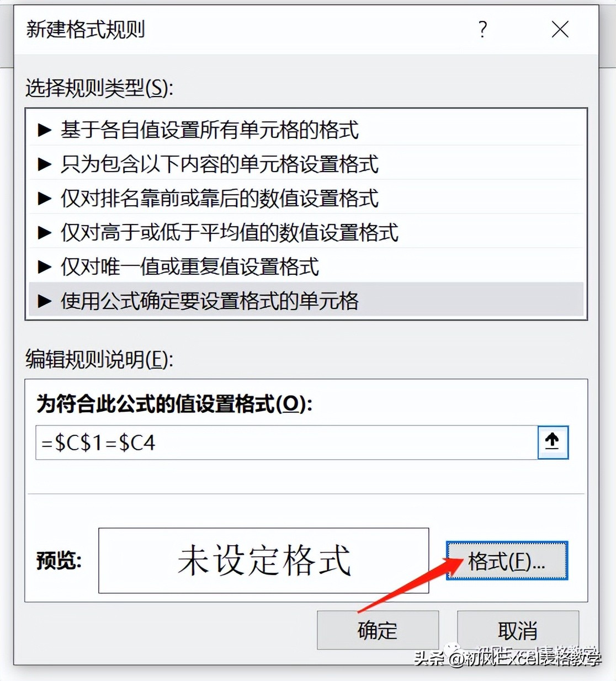The height and width of the screenshot is (681, 616).
Task: Click the collapse dialog arrow icon beside formula
Action: [553, 442]
